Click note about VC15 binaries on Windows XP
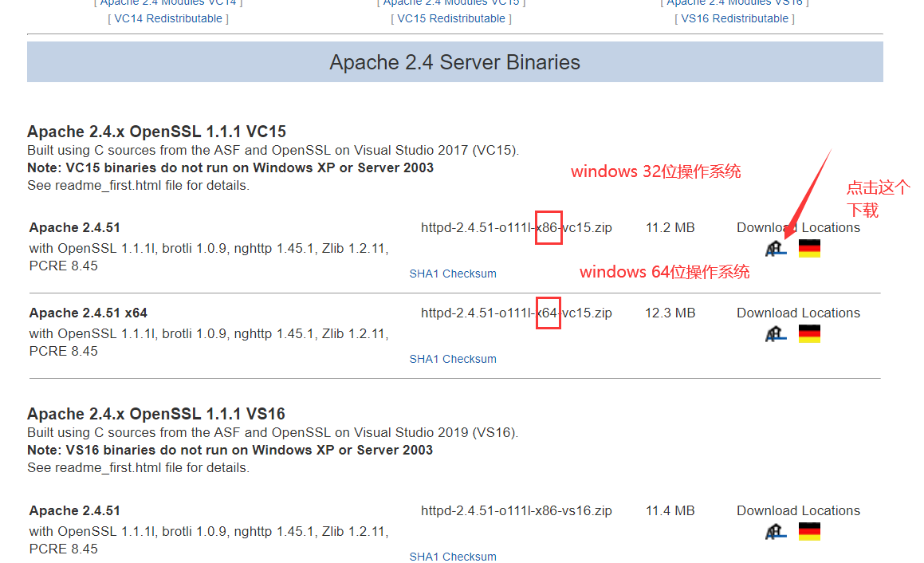924x563 pixels. click(230, 168)
